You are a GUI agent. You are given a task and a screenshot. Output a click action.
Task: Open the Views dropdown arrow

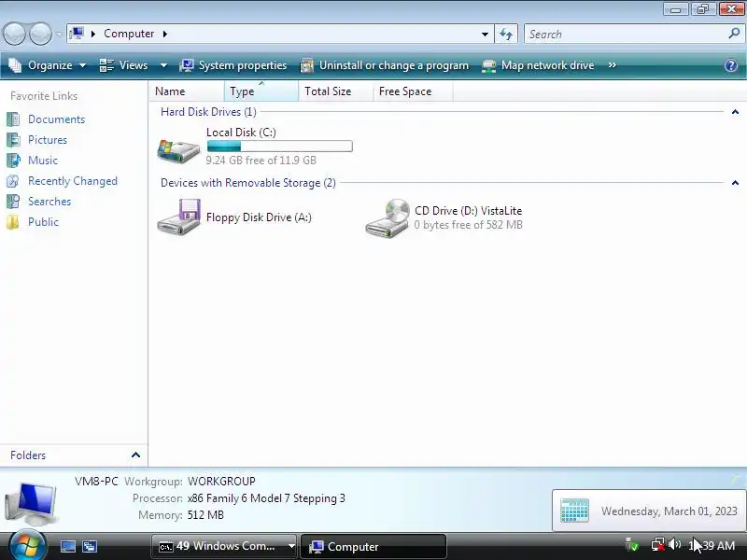tap(163, 65)
